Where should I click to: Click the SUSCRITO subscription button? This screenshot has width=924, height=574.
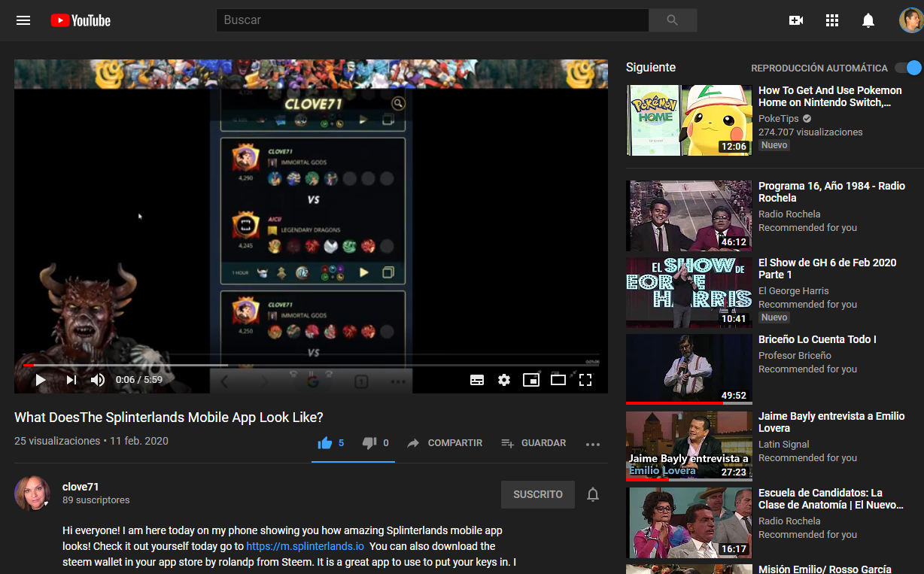tap(538, 494)
